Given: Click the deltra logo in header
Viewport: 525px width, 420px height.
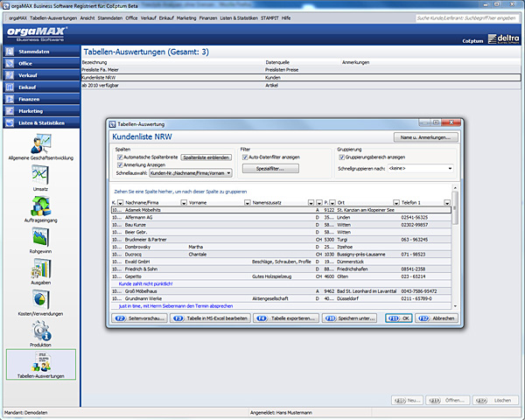Looking at the screenshot, I should [503, 38].
